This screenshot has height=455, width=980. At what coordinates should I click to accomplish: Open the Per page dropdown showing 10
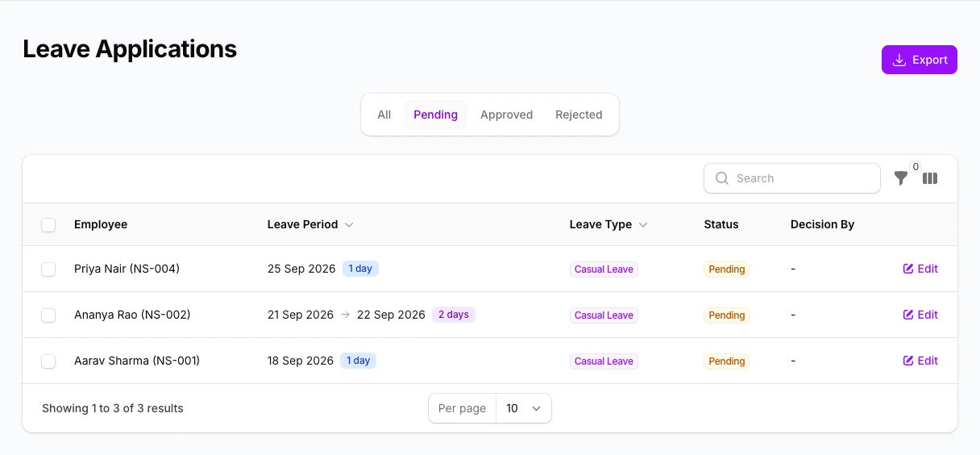[524, 408]
